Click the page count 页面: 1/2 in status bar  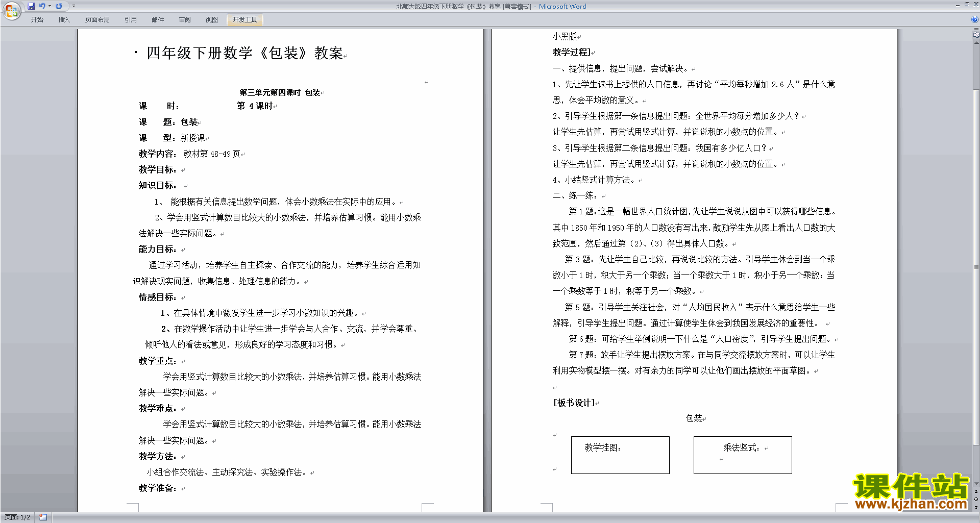pos(17,517)
